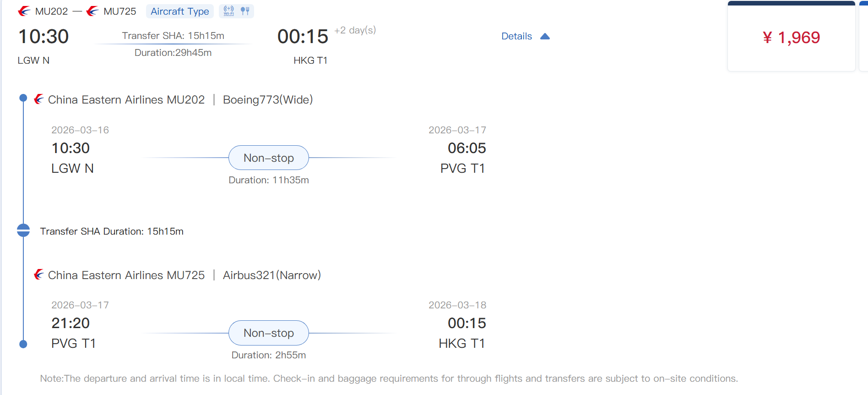Click the Transfer SHA Duration row
This screenshot has height=395, width=868.
pyautogui.click(x=112, y=231)
